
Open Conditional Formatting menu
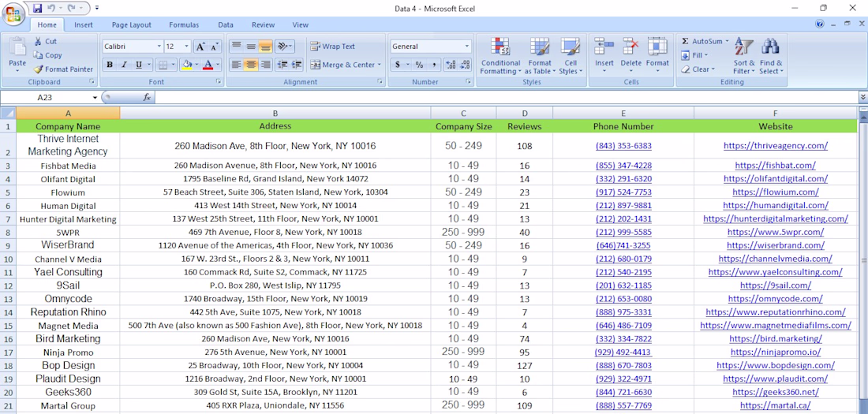point(500,55)
